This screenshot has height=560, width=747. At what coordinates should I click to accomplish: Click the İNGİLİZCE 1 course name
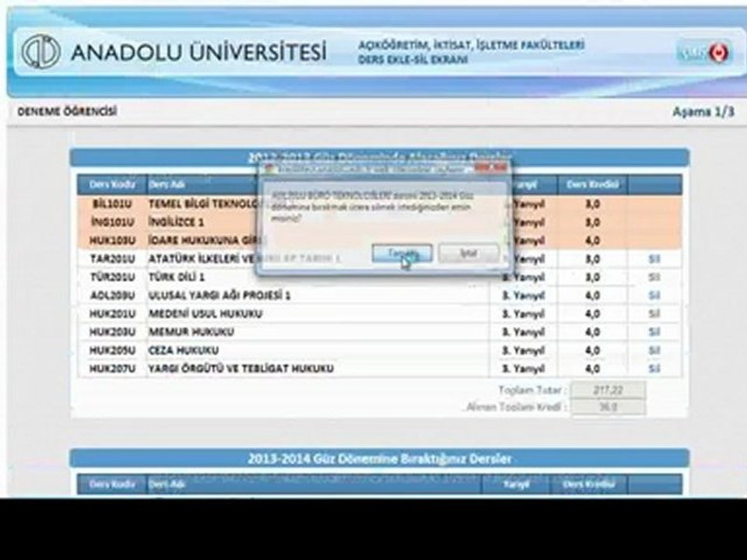pyautogui.click(x=177, y=222)
